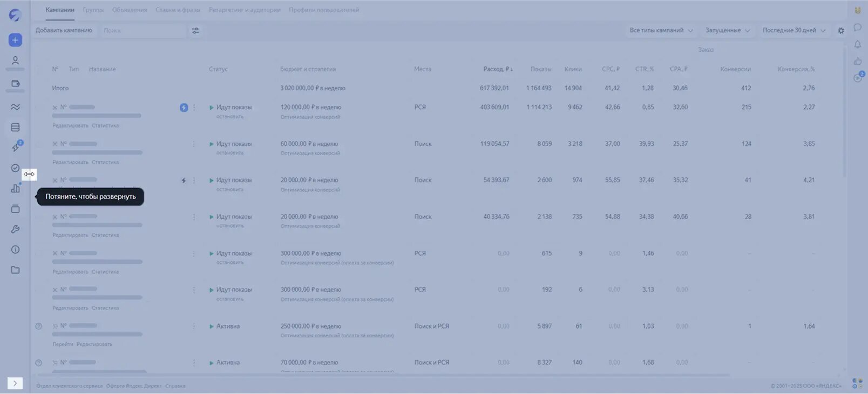
Task: Open the notifications bell icon
Action: tap(858, 44)
